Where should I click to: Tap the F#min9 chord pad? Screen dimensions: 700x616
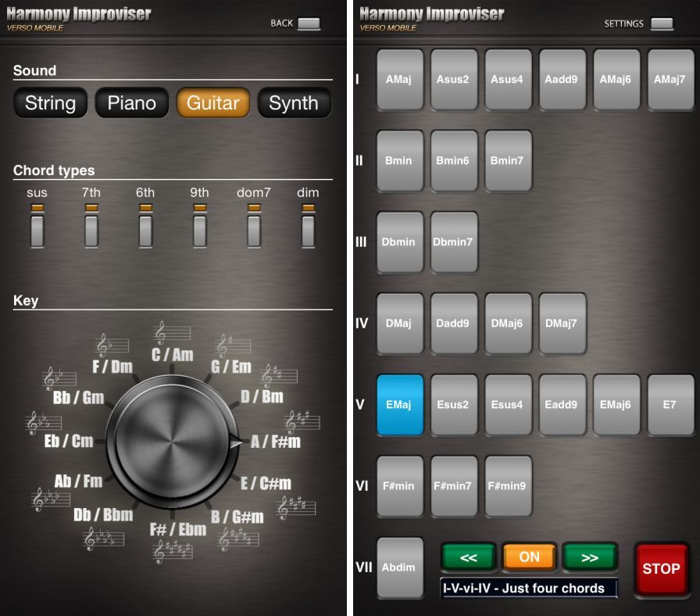point(508,486)
